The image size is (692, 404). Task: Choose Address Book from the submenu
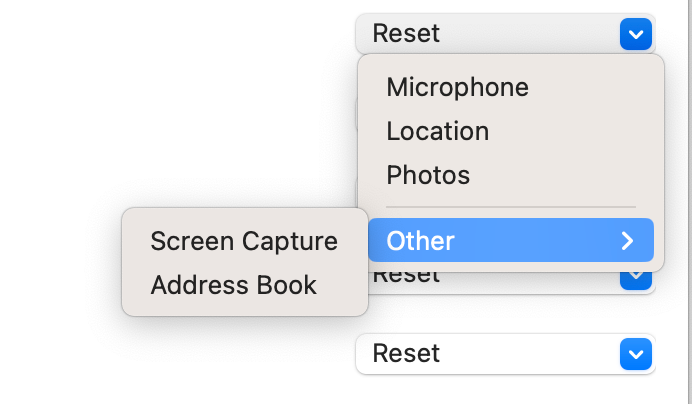[233, 285]
